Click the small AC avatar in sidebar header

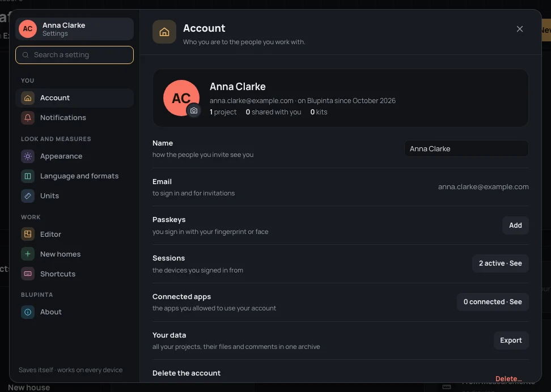[28, 29]
